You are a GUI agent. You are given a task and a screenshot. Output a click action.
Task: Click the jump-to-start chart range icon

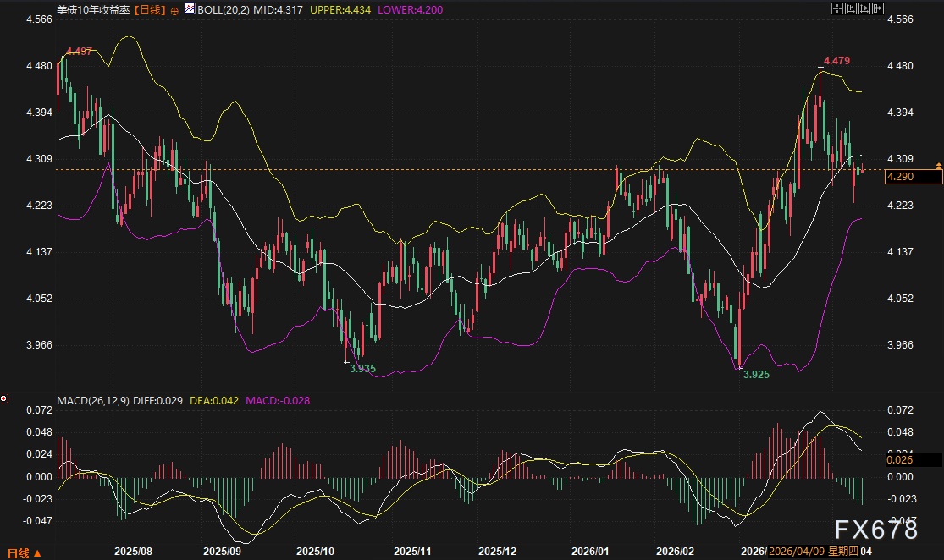[850, 8]
